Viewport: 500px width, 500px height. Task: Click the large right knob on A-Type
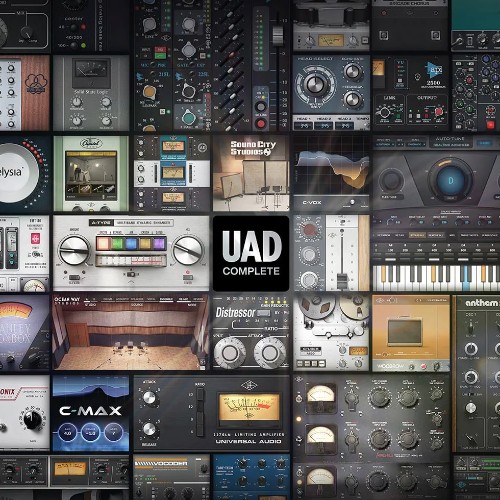coord(187,251)
